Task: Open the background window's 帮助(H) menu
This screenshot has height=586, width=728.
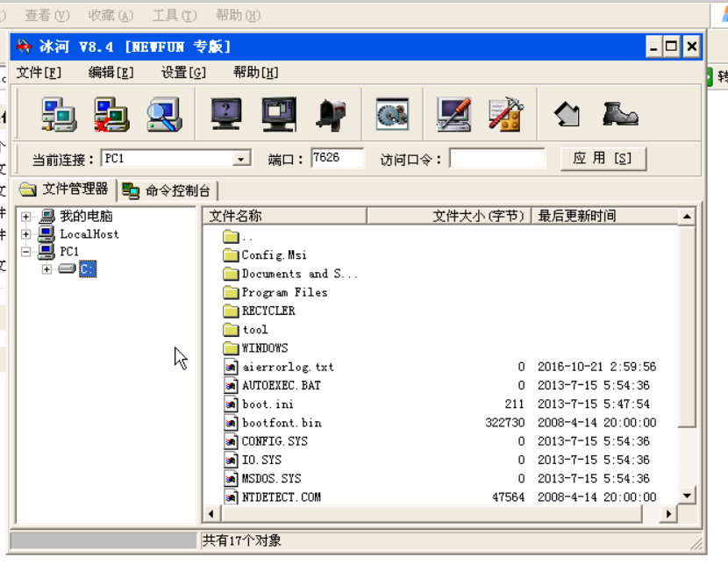Action: pyautogui.click(x=238, y=15)
